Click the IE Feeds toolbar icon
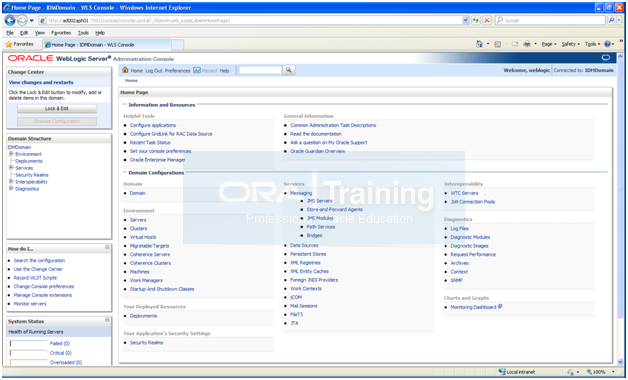 (497, 44)
